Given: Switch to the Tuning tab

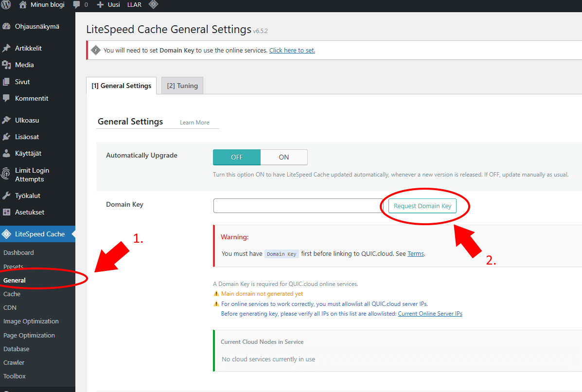Looking at the screenshot, I should tap(182, 86).
